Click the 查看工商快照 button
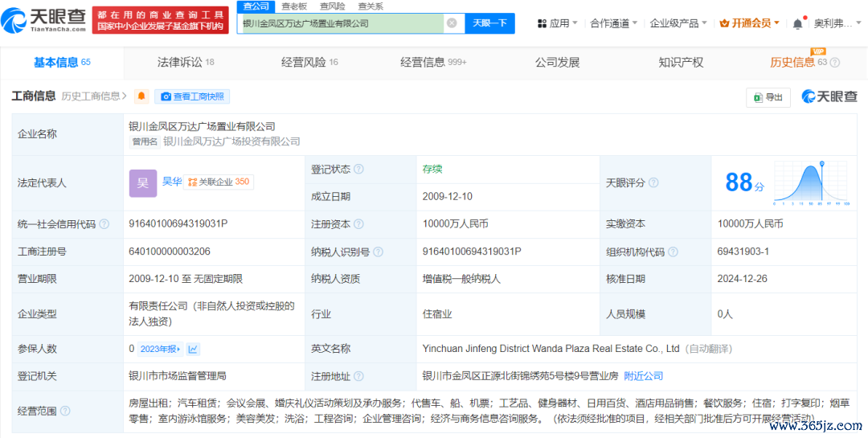This screenshot has width=868, height=438. 192,96
